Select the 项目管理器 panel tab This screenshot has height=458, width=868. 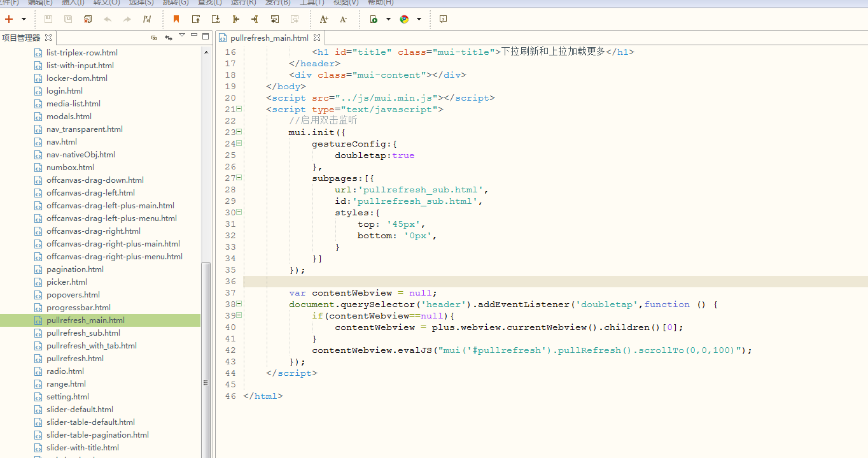point(21,38)
